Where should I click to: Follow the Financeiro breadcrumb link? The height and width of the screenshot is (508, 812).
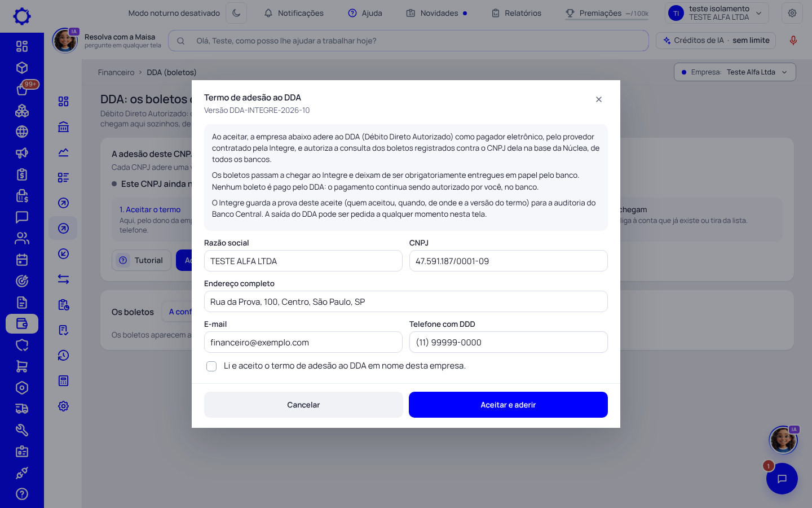coord(116,72)
